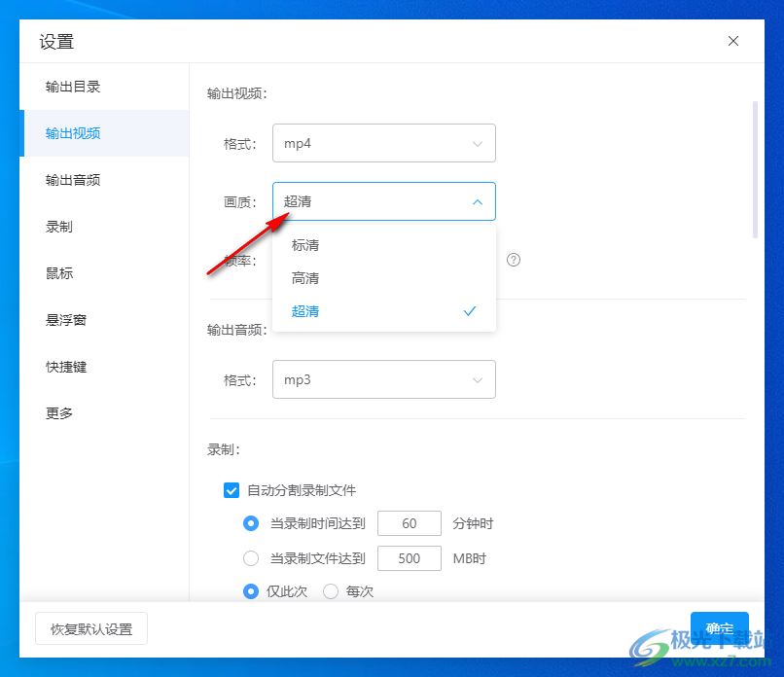Select the 每次 radio option
784x677 pixels.
331,591
